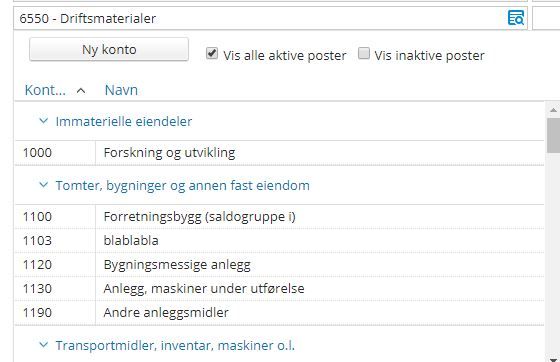Collapse Tomter, bygninger og annen fast eiendom chevron
The width and height of the screenshot is (560, 362).
(x=44, y=185)
